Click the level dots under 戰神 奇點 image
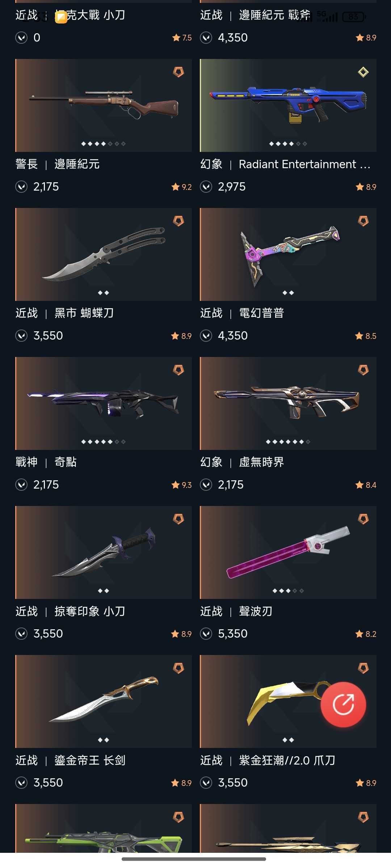The height and width of the screenshot is (868, 391). [x=104, y=442]
